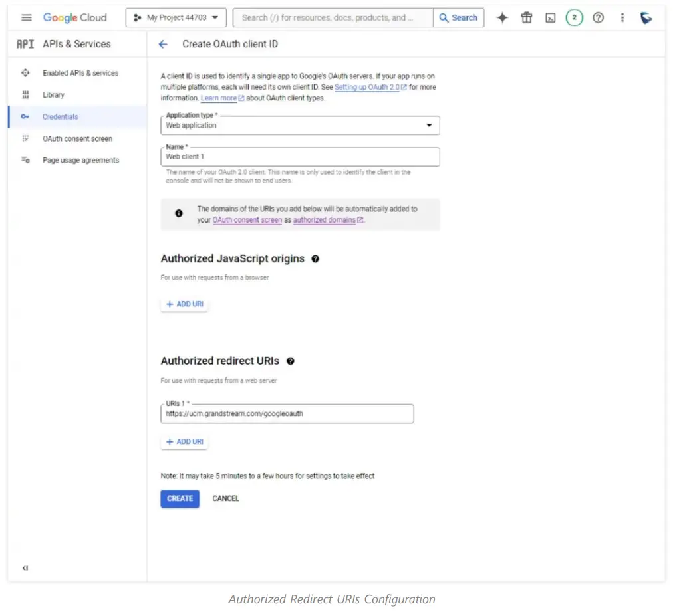Open the main hamburger navigation menu
The width and height of the screenshot is (679, 616).
click(27, 18)
